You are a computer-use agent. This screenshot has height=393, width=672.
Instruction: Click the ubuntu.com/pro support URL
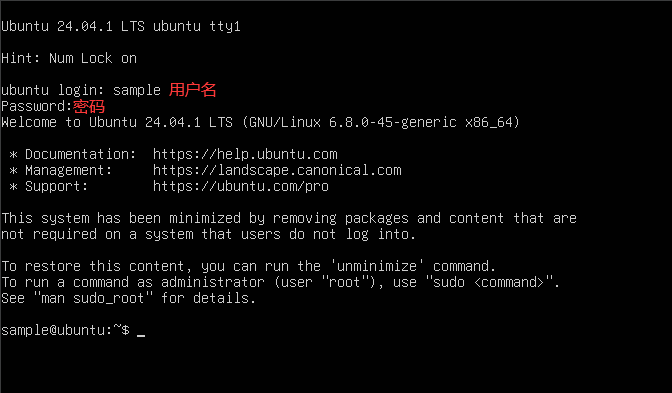(x=241, y=186)
